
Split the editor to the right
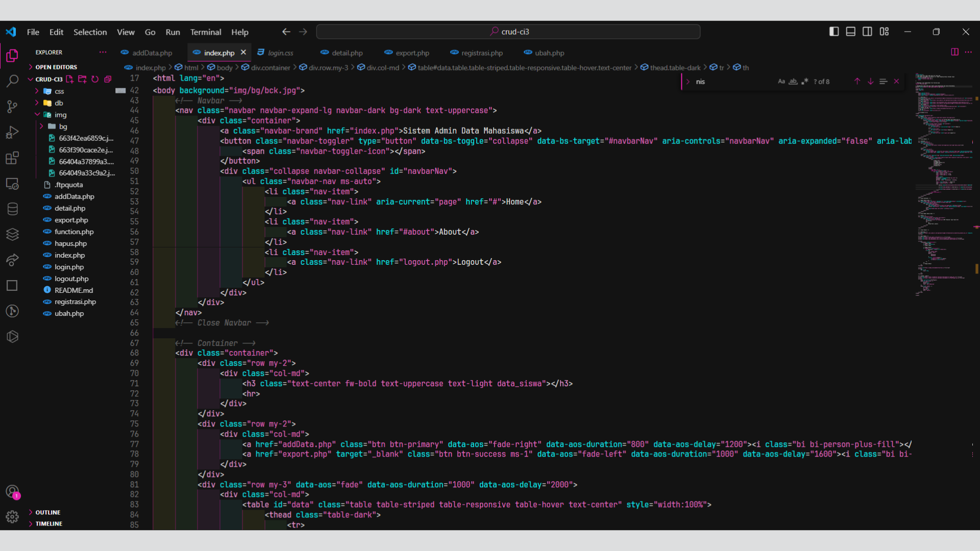tap(954, 52)
